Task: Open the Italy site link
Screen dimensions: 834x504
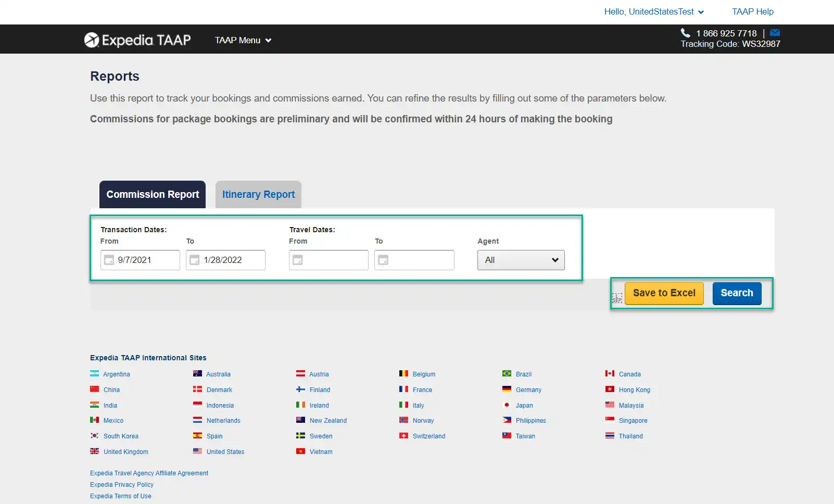Action: point(419,405)
